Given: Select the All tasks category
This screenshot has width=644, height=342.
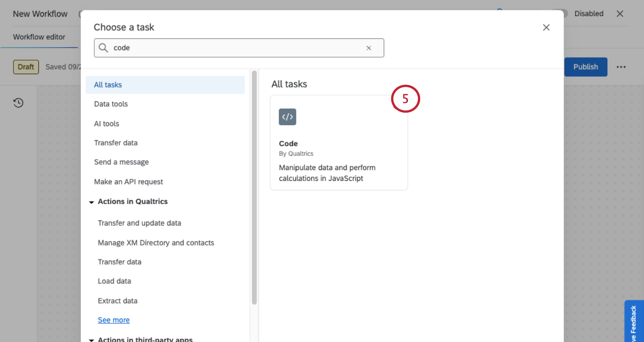Looking at the screenshot, I should click(165, 85).
